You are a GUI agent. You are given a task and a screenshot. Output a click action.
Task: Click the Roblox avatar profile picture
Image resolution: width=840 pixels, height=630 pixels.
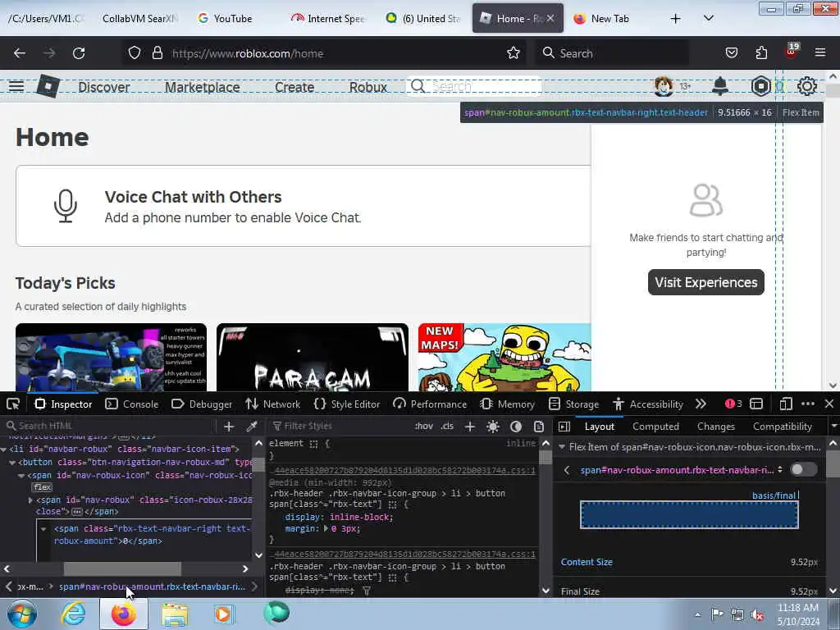pos(663,86)
